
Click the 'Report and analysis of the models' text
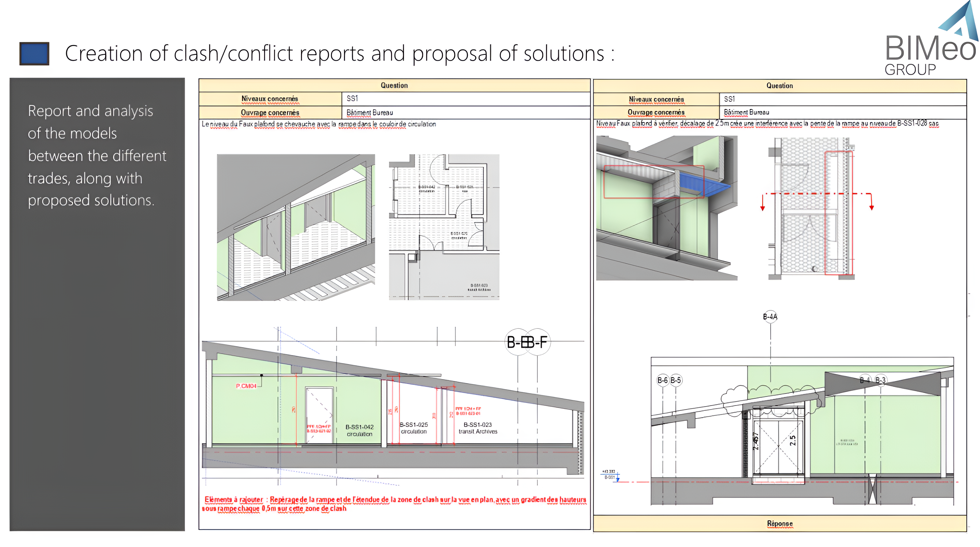[97, 155]
